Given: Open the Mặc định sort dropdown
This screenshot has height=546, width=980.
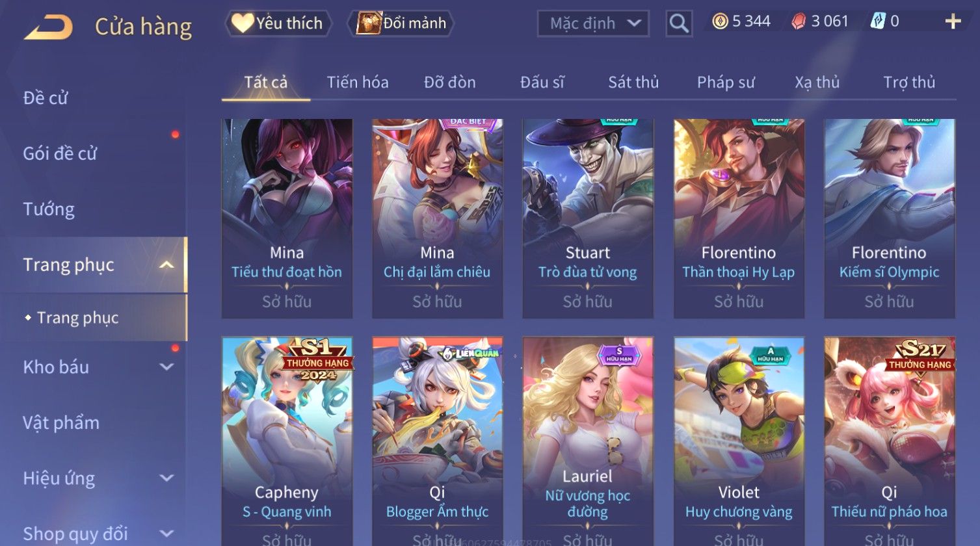Looking at the screenshot, I should pos(593,23).
